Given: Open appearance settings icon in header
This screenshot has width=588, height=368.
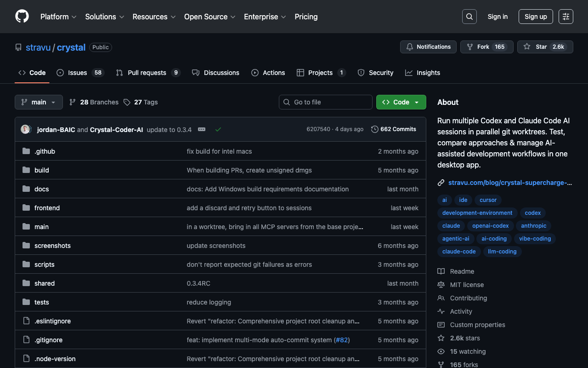Looking at the screenshot, I should (x=565, y=17).
